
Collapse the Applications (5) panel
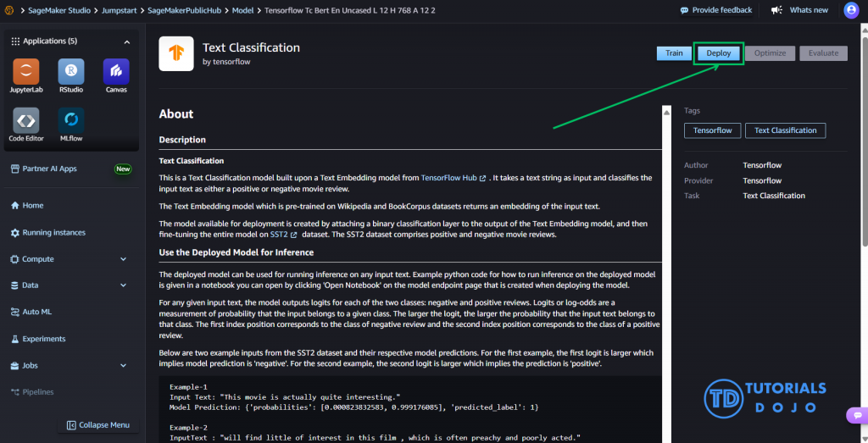pyautogui.click(x=127, y=42)
